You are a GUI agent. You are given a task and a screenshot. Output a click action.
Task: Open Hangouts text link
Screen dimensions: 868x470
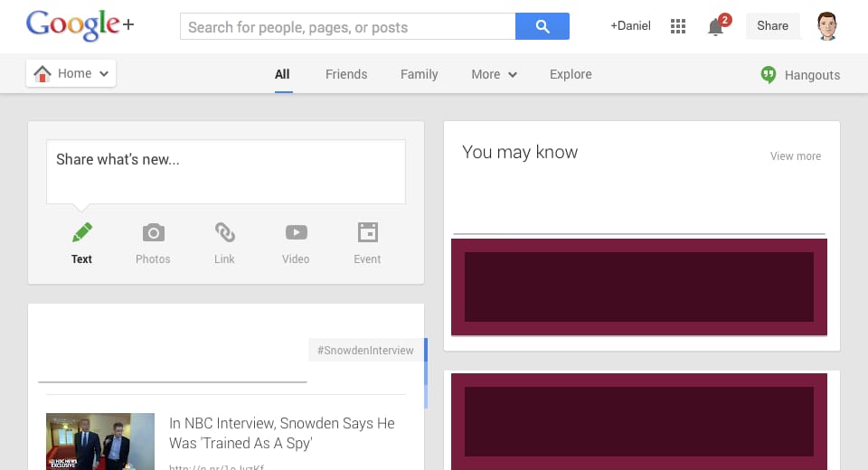pyautogui.click(x=812, y=75)
